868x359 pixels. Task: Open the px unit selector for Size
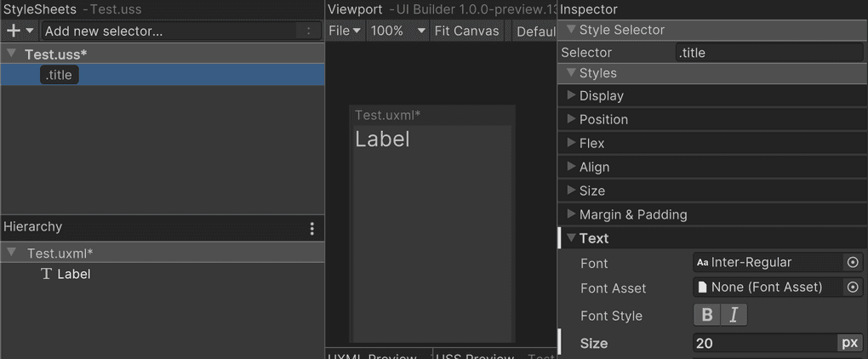[x=849, y=343]
